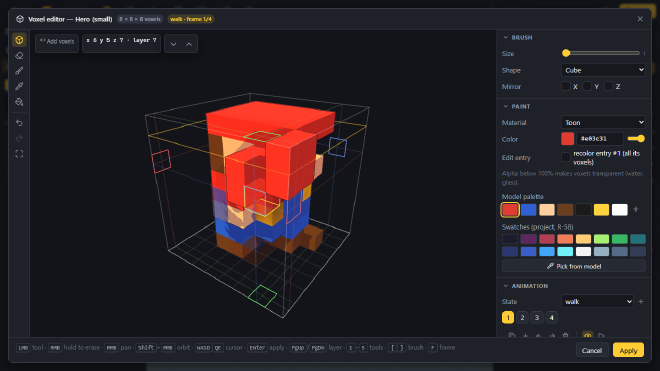Pick the purple project swatch
This screenshot has width=660, height=371.
(528, 239)
